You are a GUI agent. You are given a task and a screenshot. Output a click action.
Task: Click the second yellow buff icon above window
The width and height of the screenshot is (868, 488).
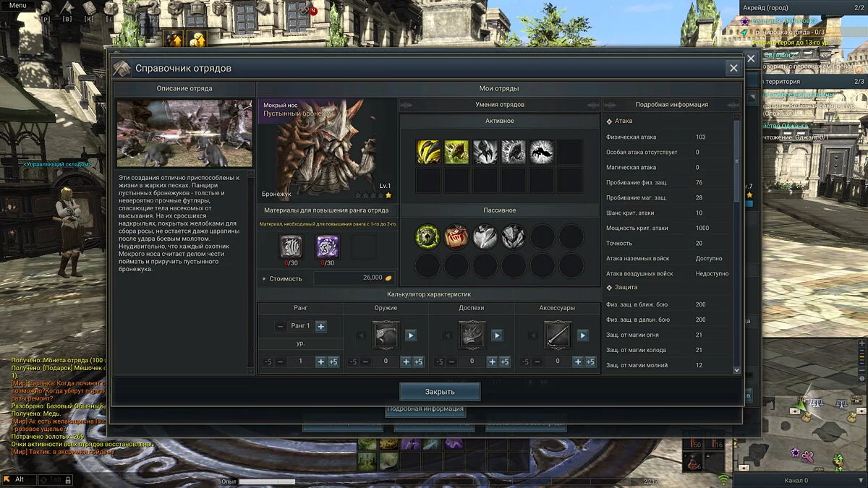coord(197,39)
